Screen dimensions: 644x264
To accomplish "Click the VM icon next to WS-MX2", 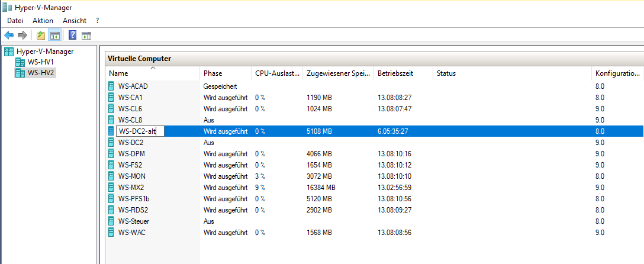I will click(111, 187).
